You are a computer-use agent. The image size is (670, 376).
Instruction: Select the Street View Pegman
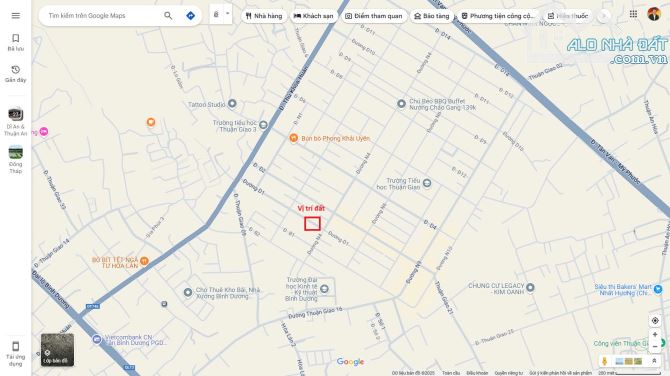point(604,361)
